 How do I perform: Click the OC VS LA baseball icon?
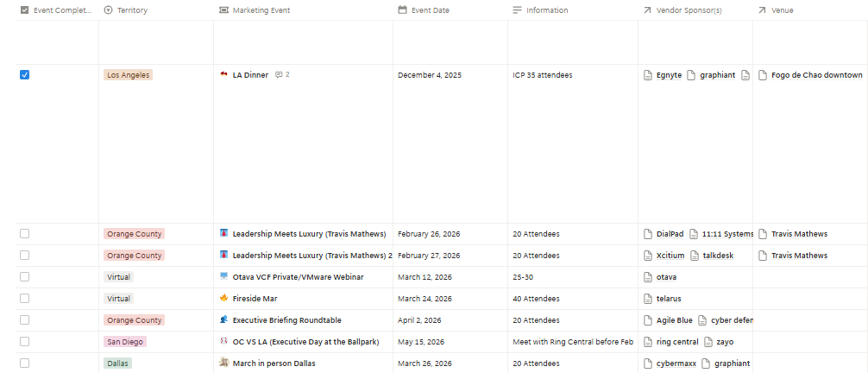223,342
